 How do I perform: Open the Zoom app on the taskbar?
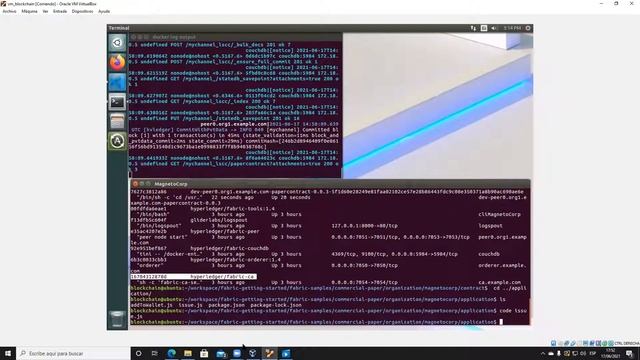[x=237, y=353]
